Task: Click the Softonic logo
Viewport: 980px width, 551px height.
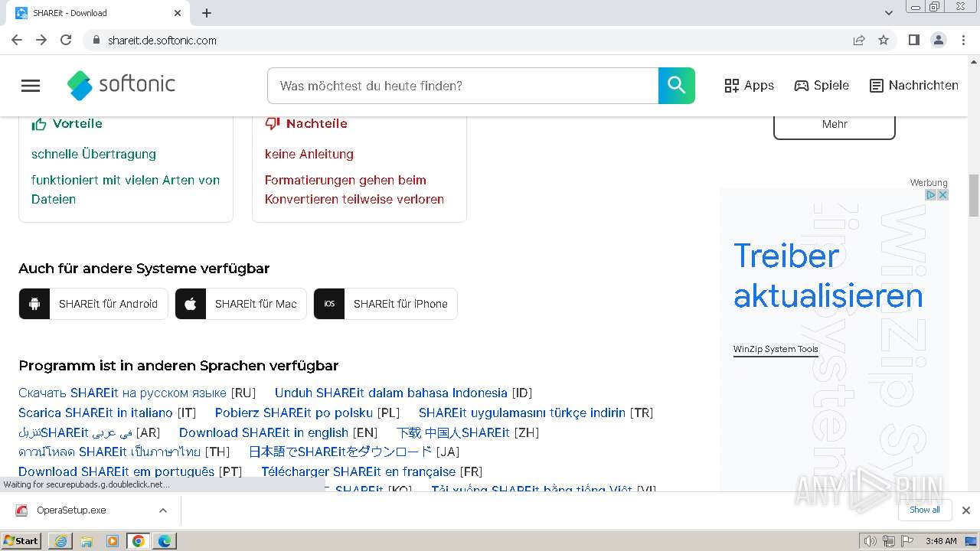Action: (x=121, y=85)
